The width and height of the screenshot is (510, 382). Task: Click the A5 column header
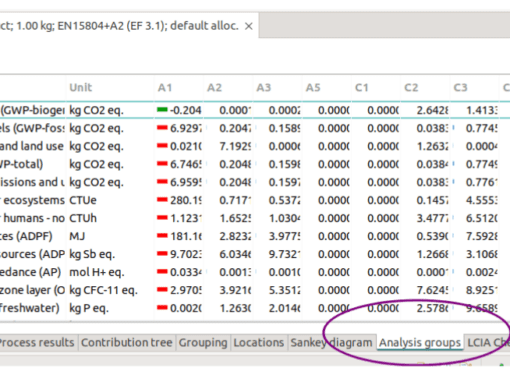pyautogui.click(x=313, y=88)
